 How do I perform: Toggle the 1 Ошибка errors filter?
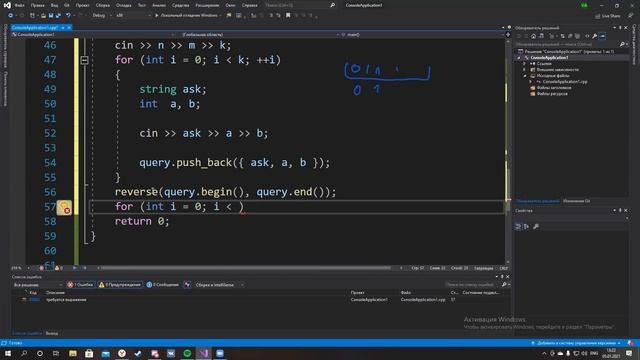tap(80, 284)
